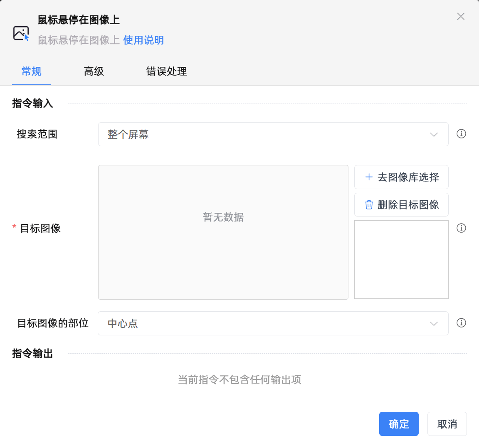
Task: Switch to the 错误处理 tab
Action: coord(167,71)
